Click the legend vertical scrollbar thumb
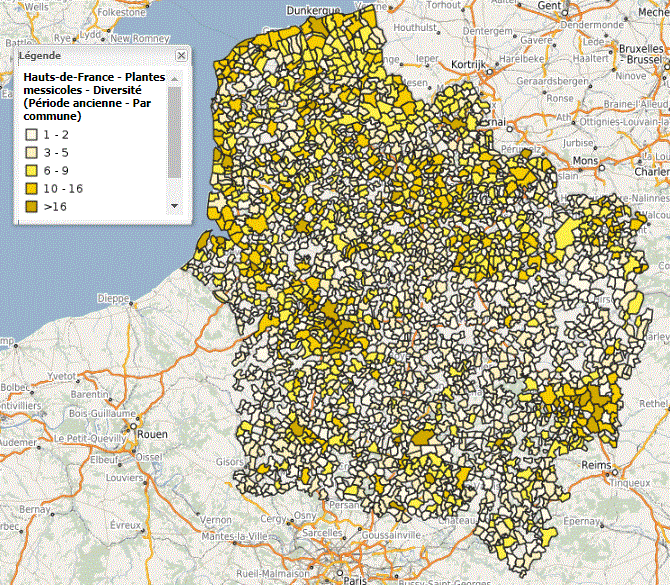670x585 pixels. (175, 130)
